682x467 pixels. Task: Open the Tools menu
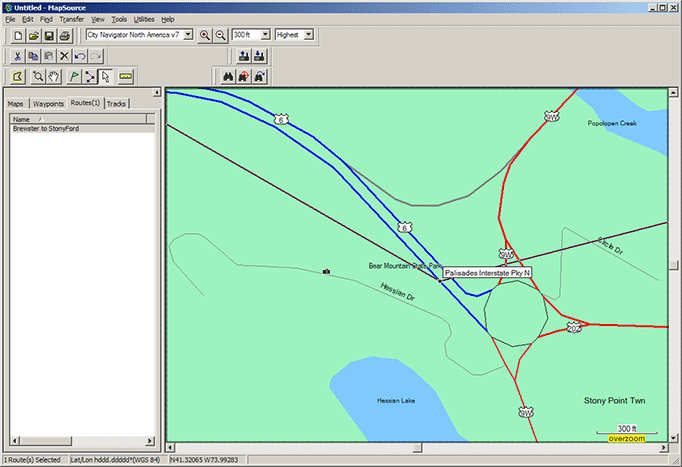pyautogui.click(x=119, y=19)
